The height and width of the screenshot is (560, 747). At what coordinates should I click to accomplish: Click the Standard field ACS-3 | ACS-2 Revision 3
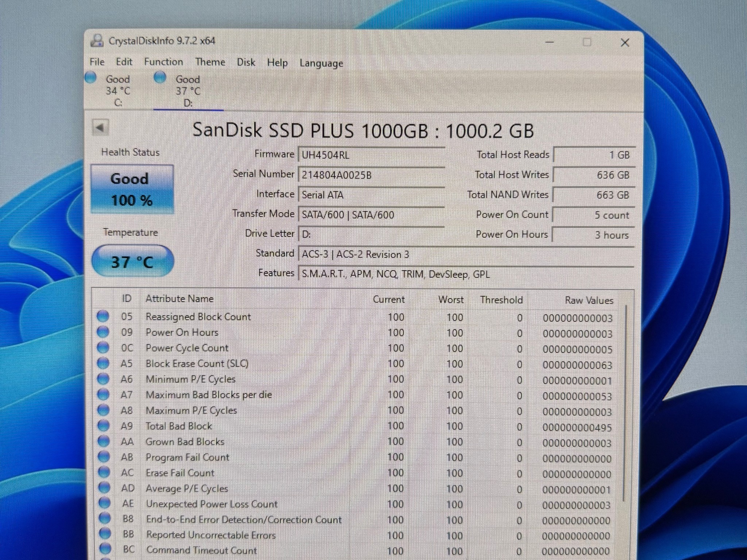tap(466, 254)
